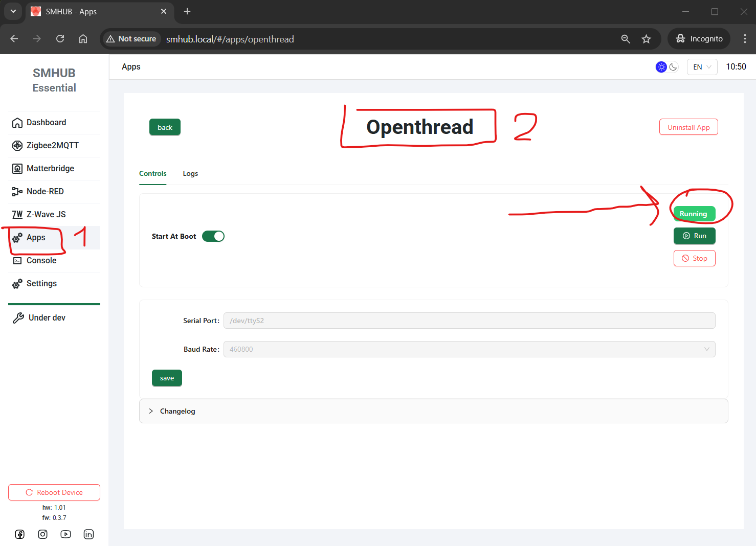
Task: Open the YouTube icon link
Action: coord(65,534)
